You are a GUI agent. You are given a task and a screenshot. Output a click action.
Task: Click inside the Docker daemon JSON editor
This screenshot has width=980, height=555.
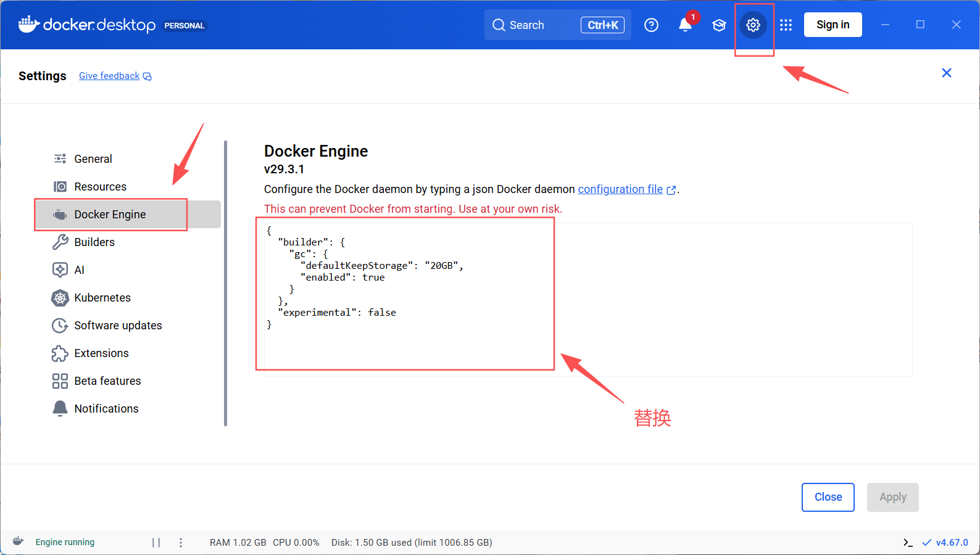pyautogui.click(x=588, y=300)
